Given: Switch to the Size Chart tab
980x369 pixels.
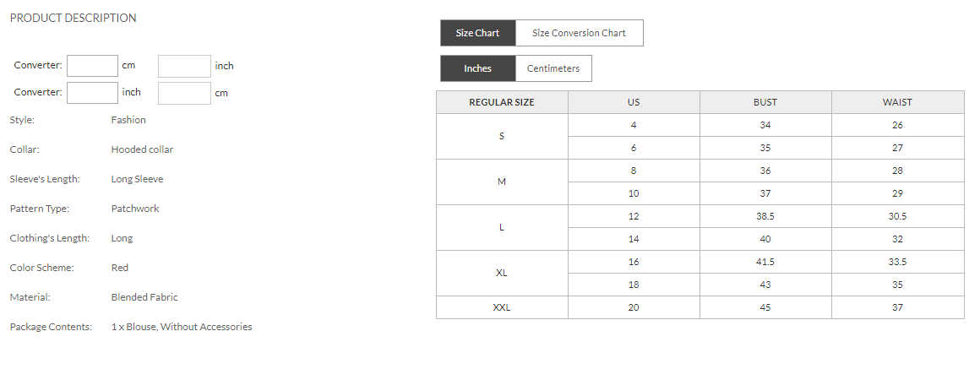Looking at the screenshot, I should pyautogui.click(x=477, y=33).
